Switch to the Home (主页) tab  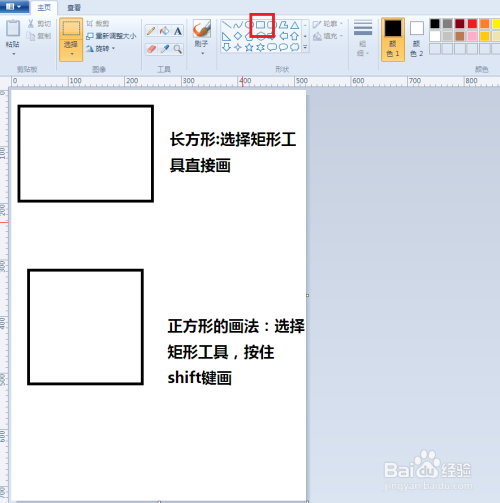point(44,7)
